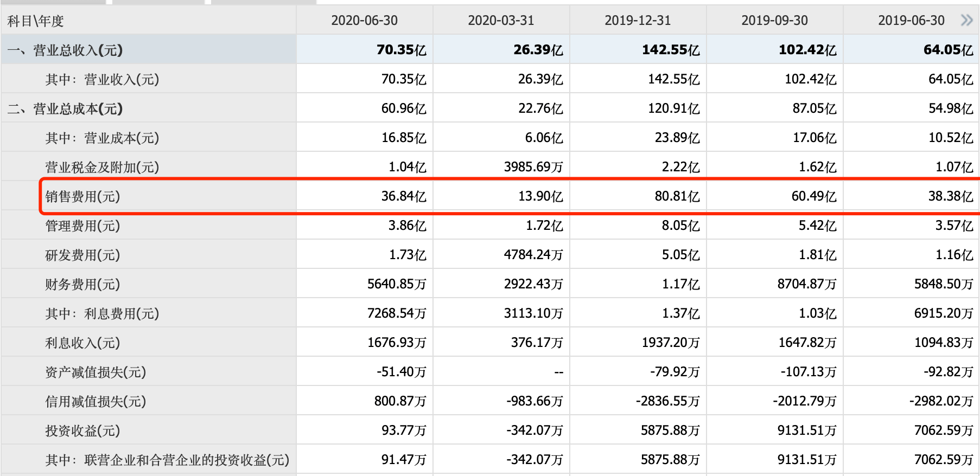The image size is (980, 476).
Task: Click the bold 142.55亿 total revenue value
Action: (x=671, y=50)
